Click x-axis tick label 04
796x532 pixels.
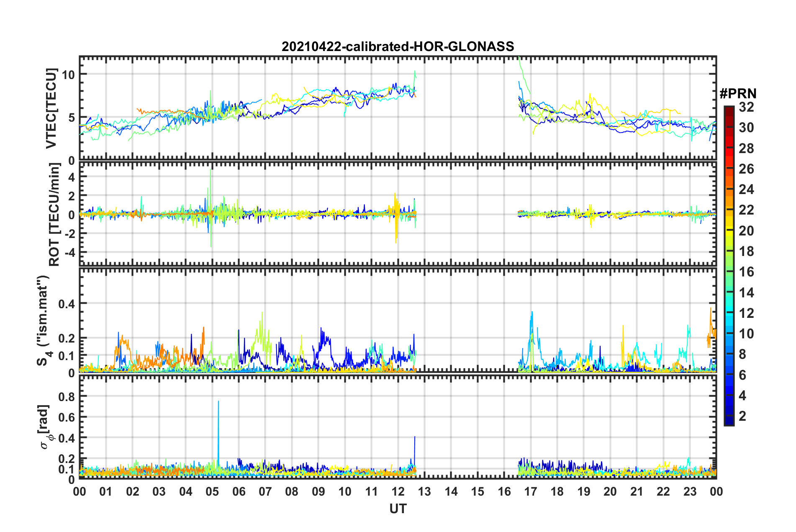coord(186,491)
